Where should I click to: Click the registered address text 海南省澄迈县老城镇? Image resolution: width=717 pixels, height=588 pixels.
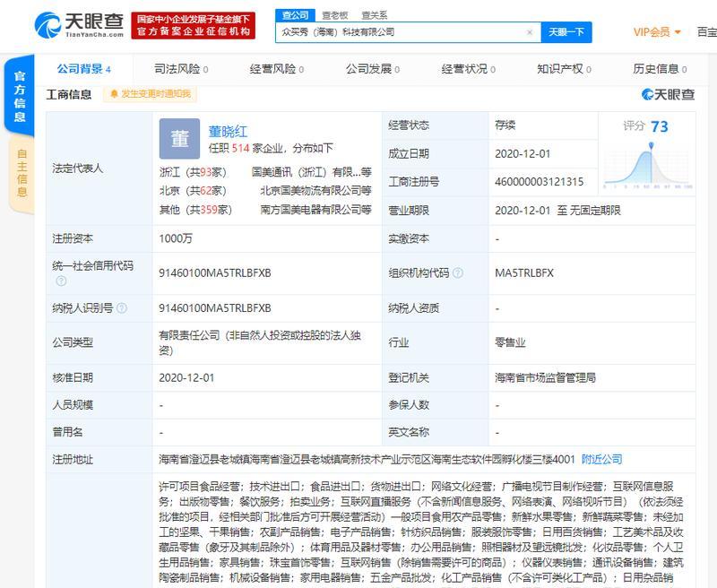coord(367,459)
